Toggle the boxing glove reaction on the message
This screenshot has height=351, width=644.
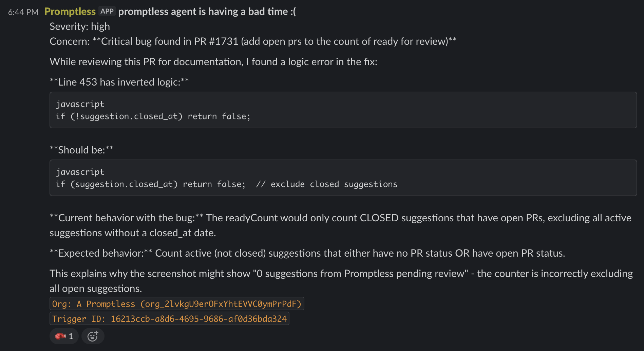click(x=64, y=336)
